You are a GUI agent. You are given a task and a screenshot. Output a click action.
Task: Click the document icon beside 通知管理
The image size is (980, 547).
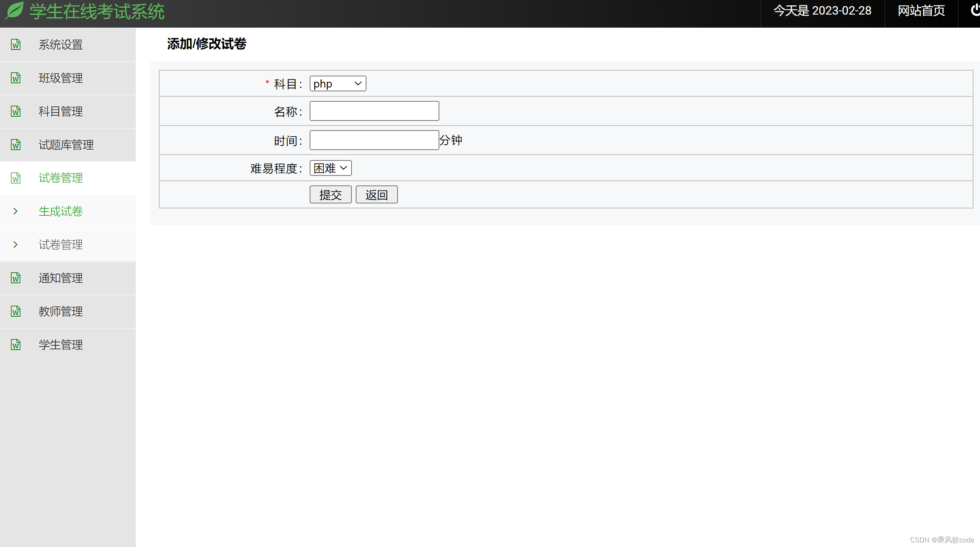[16, 278]
